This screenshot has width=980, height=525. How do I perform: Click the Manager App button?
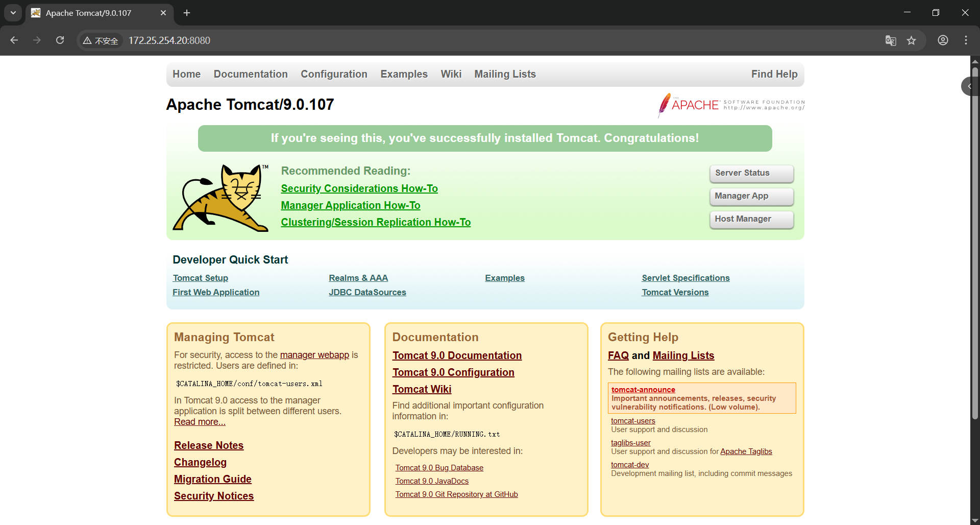click(751, 196)
